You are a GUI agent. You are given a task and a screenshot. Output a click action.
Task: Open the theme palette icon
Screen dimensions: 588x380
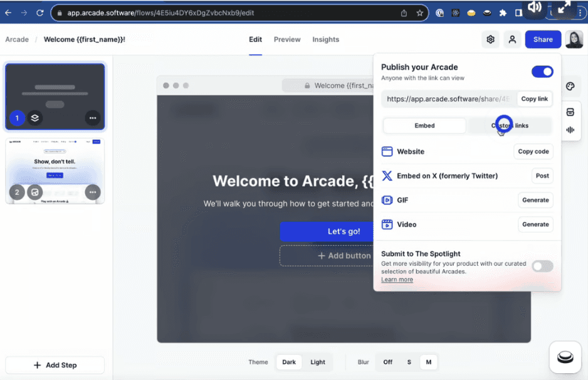[x=570, y=87]
